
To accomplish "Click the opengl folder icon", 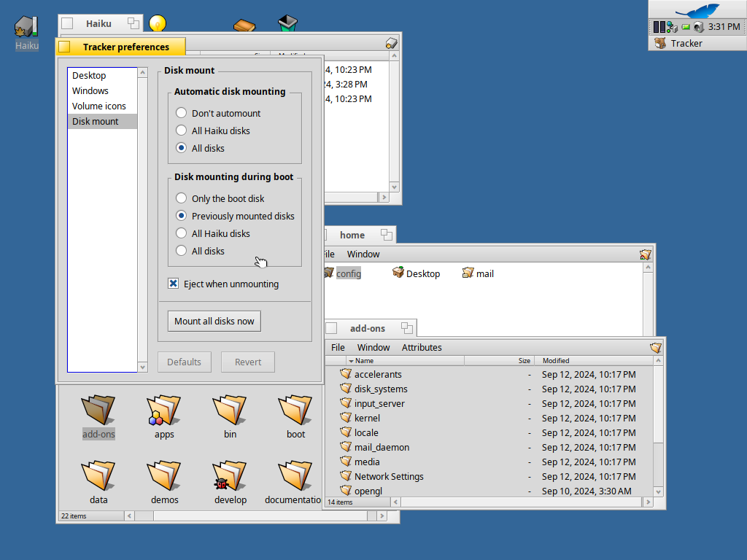I will (x=346, y=491).
